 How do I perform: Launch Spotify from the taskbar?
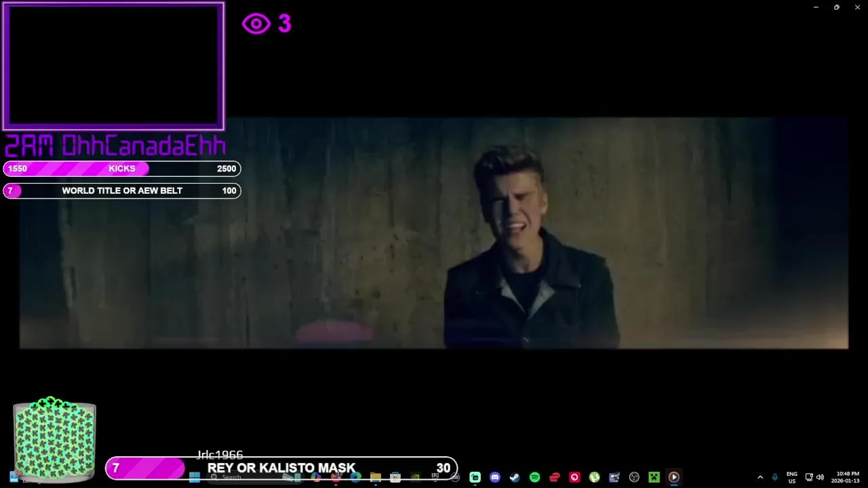(x=534, y=477)
